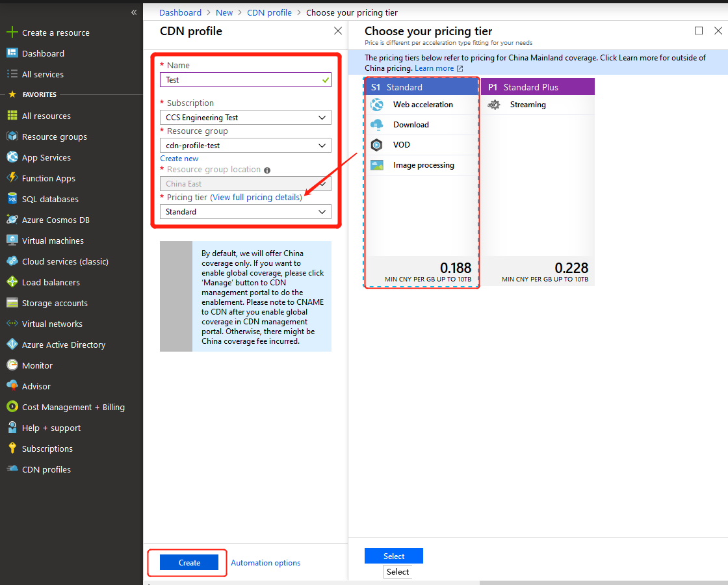Click the Cost Management + Billing icon
This screenshot has width=728, height=585.
click(12, 407)
